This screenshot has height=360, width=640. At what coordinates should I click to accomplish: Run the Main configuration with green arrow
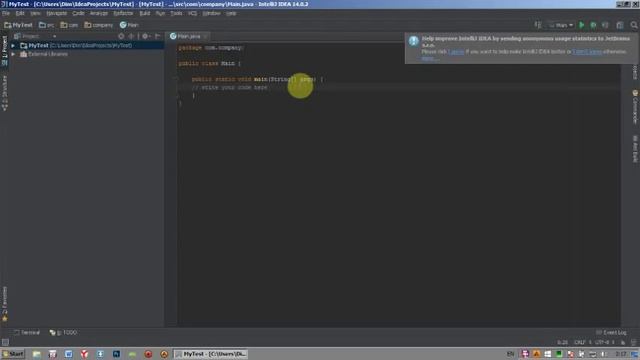point(582,25)
